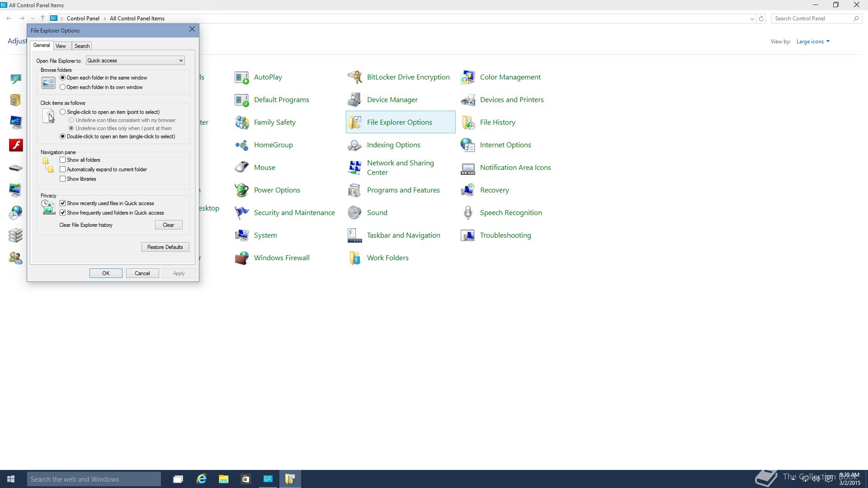Open Devices and Printers icon
The width and height of the screenshot is (868, 488).
pyautogui.click(x=468, y=100)
